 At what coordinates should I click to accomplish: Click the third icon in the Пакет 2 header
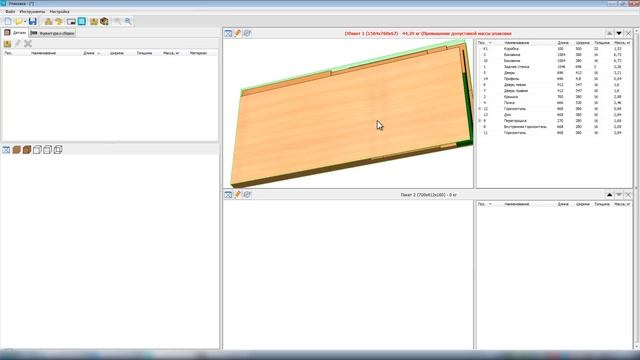click(247, 195)
